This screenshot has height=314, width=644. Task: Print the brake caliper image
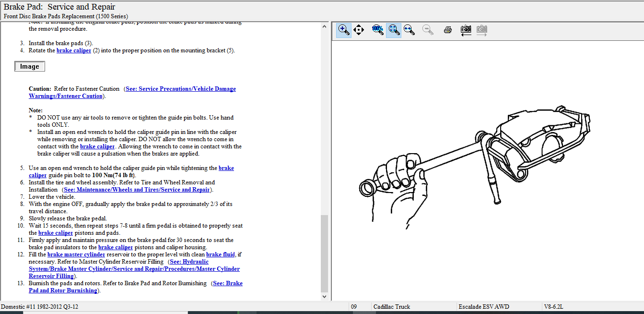(x=447, y=30)
